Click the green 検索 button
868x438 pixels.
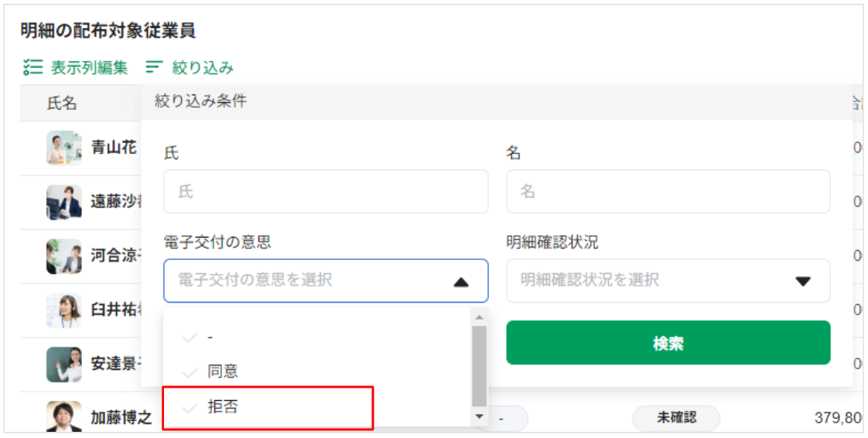click(668, 343)
